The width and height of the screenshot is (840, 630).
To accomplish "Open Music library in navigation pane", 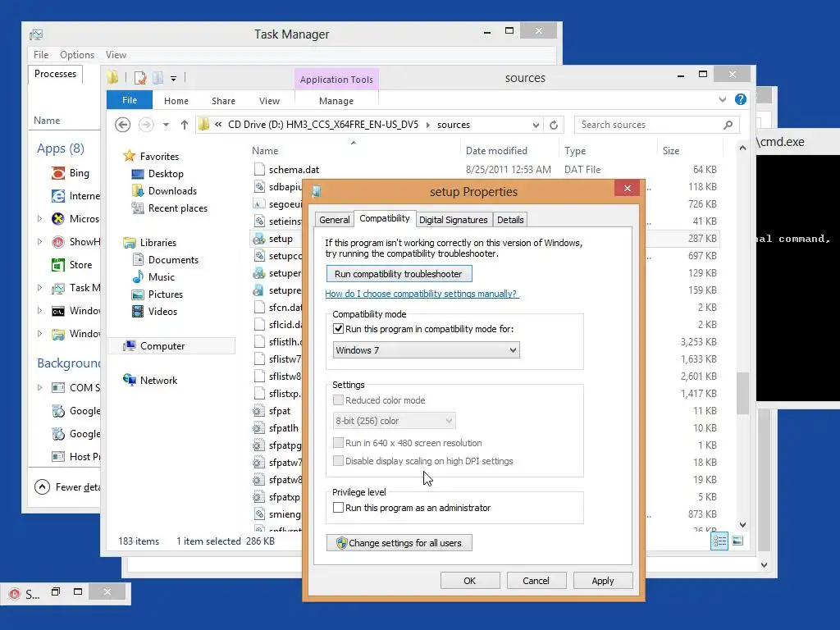I will pyautogui.click(x=162, y=277).
